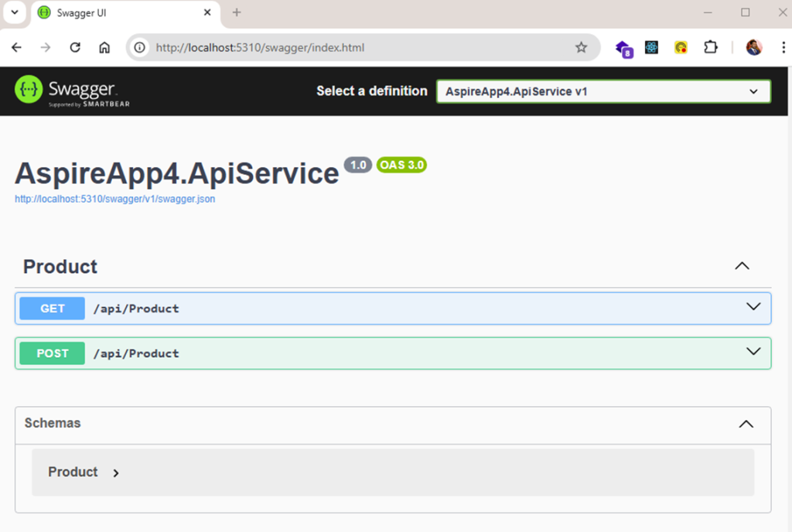
Task: Collapse the Product section with its chevron
Action: click(742, 266)
